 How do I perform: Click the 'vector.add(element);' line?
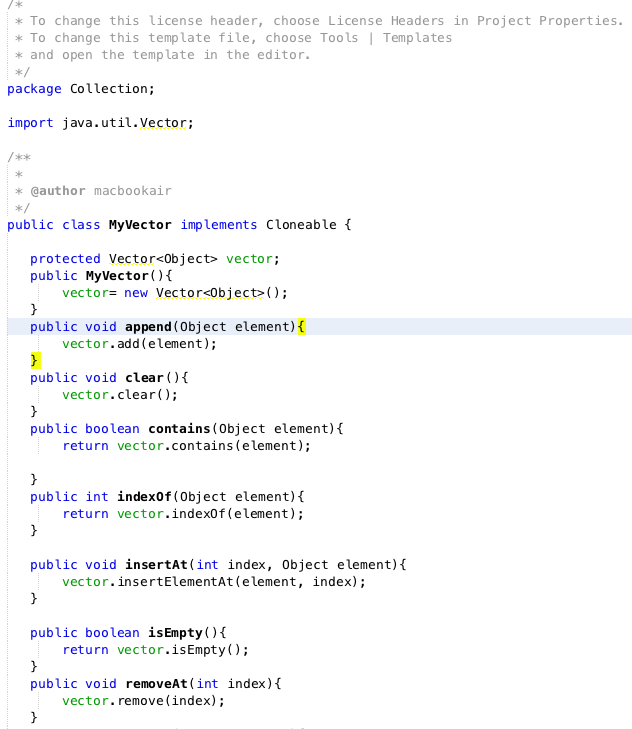[x=140, y=344]
